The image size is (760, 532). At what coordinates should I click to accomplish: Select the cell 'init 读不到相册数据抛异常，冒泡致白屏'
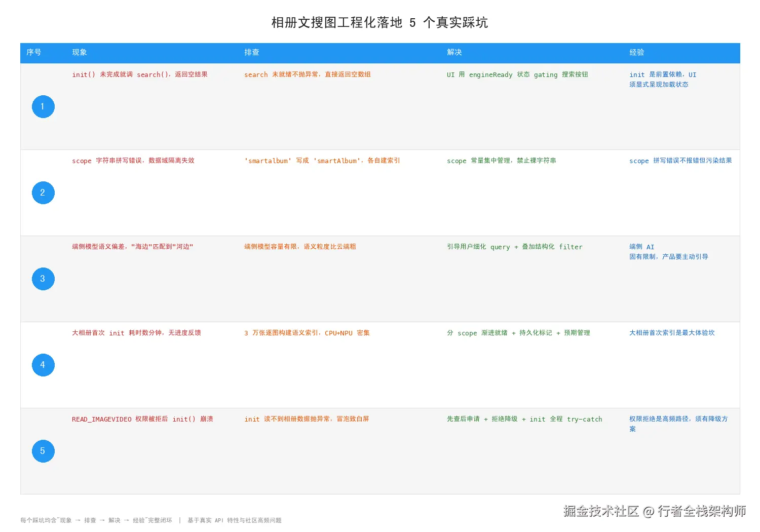(x=307, y=419)
